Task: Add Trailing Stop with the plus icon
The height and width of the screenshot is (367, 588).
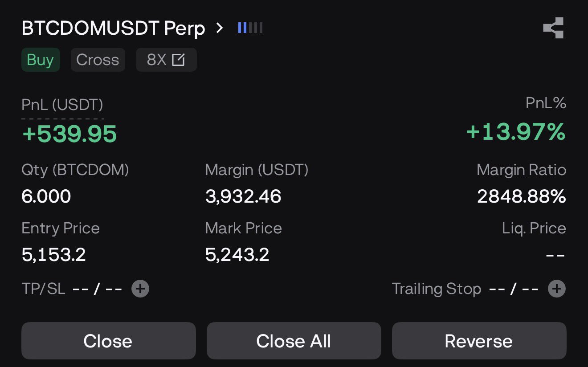Action: pos(556,289)
